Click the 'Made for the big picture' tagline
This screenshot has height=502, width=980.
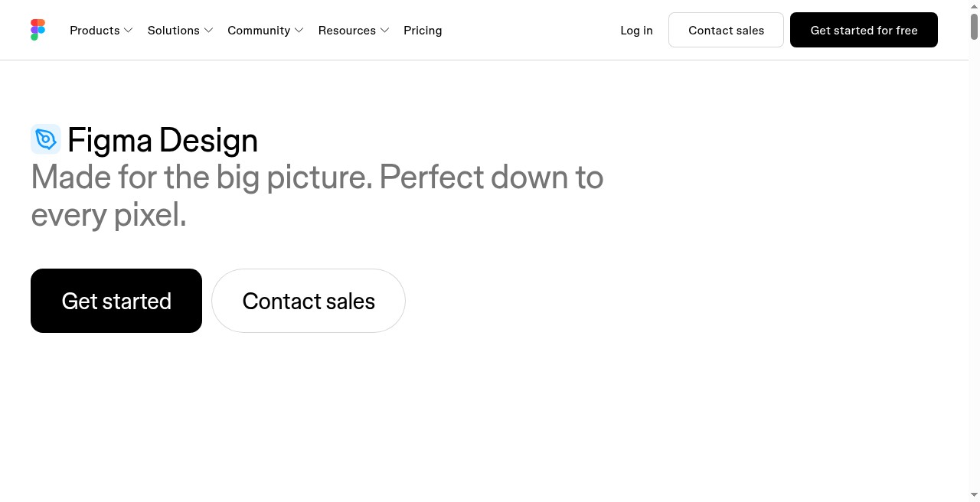tap(317, 196)
